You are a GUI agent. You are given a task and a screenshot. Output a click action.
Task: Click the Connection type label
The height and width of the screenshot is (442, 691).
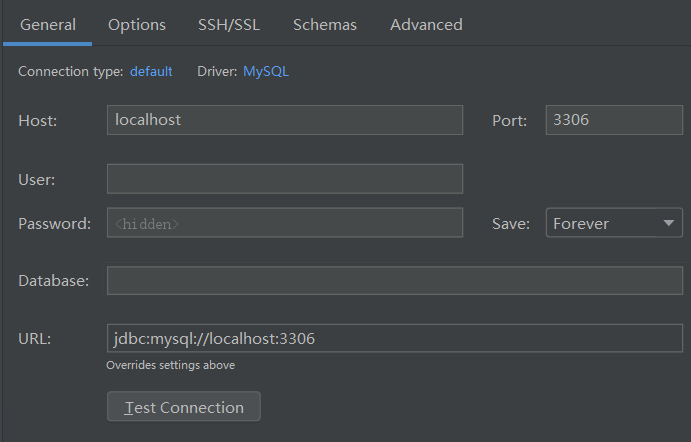click(x=70, y=71)
